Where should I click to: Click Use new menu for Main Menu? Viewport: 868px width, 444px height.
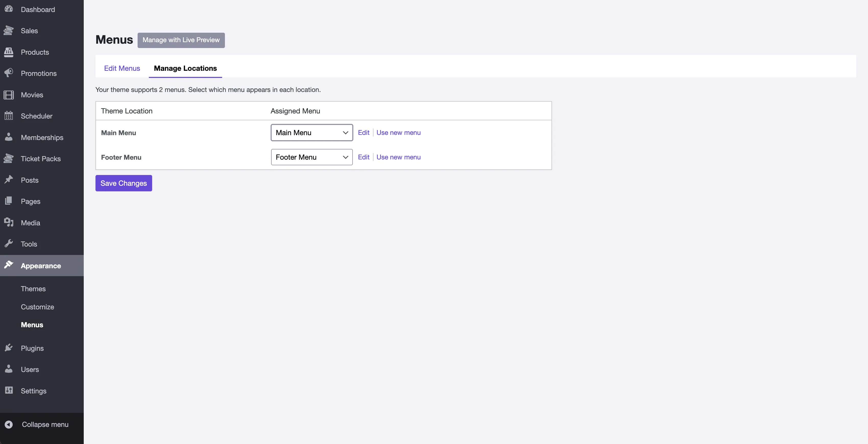click(398, 133)
